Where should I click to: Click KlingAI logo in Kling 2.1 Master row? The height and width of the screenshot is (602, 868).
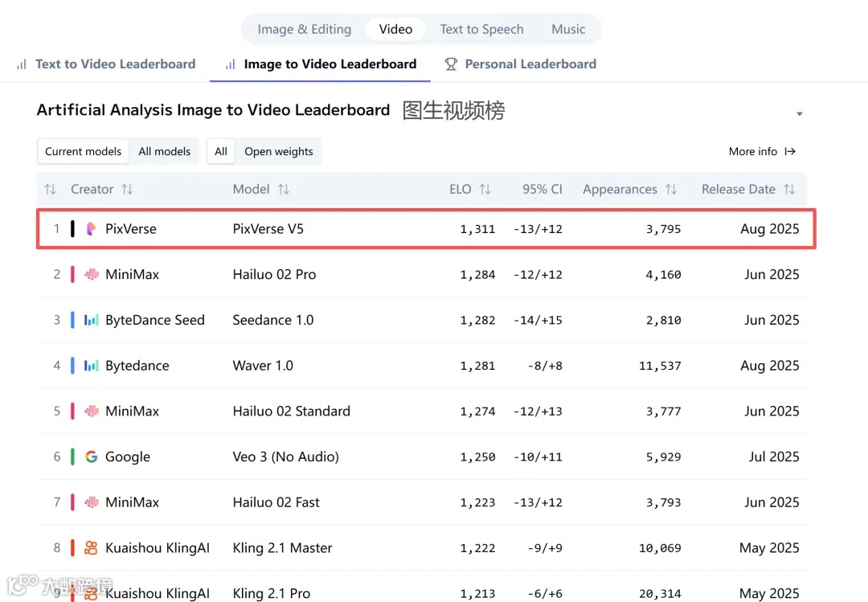[92, 547]
